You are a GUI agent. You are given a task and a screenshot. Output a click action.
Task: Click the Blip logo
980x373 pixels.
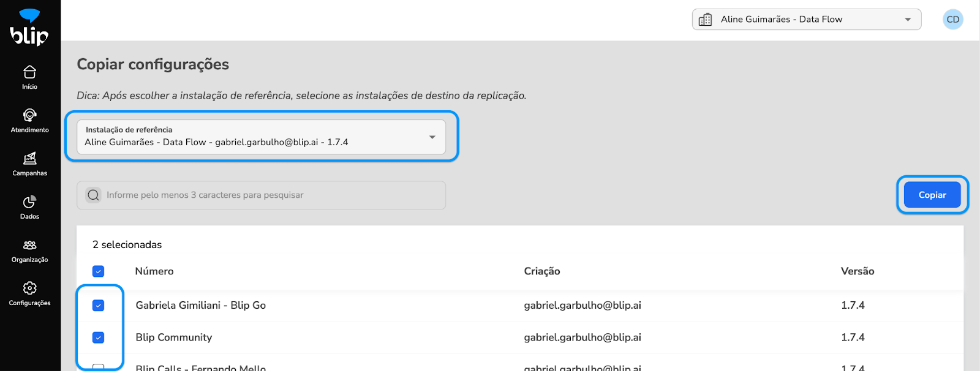click(x=29, y=28)
